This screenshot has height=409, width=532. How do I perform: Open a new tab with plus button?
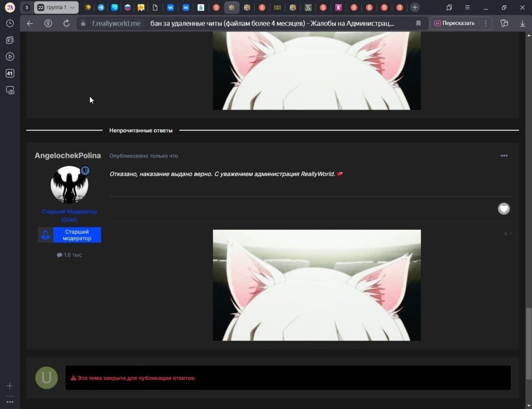[414, 7]
